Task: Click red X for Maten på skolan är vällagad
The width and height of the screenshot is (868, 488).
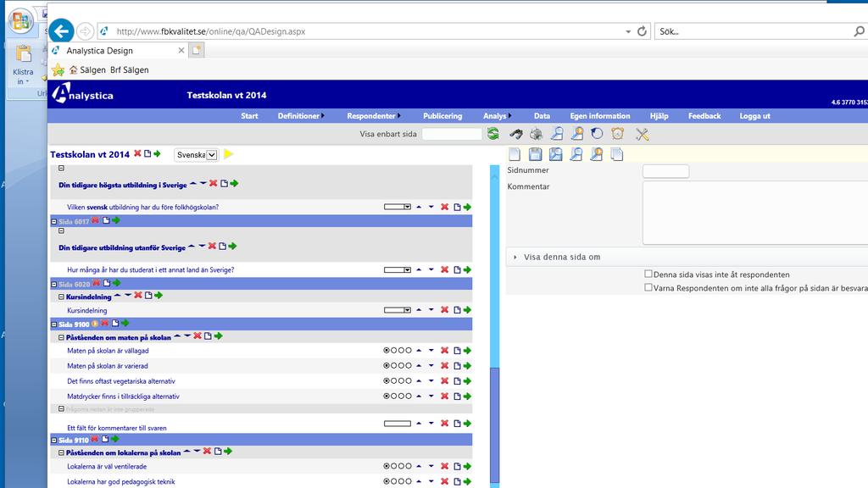Action: pyautogui.click(x=444, y=350)
